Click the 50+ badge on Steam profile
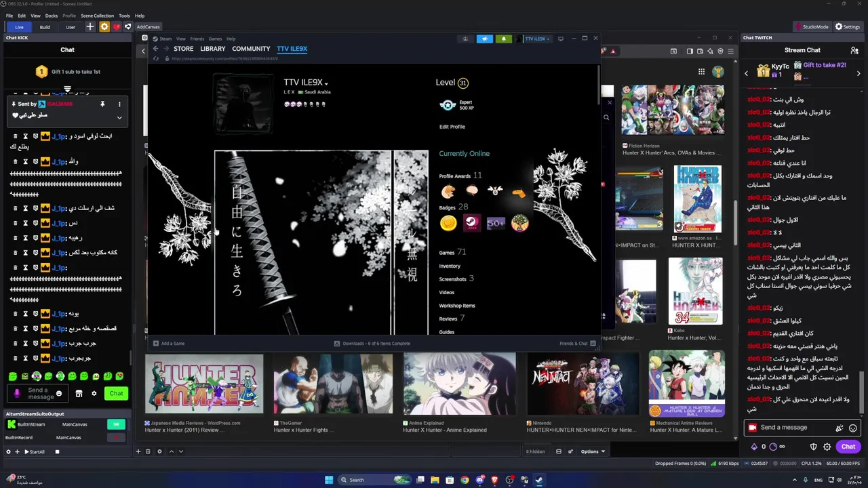The width and height of the screenshot is (868, 488). 496,223
